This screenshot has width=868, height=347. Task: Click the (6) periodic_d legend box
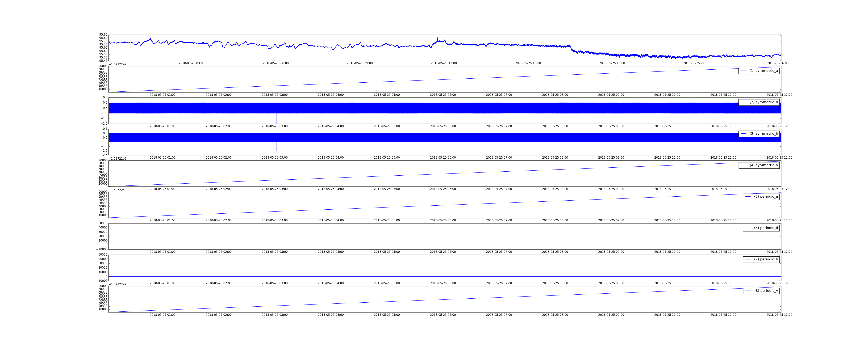[x=761, y=228]
